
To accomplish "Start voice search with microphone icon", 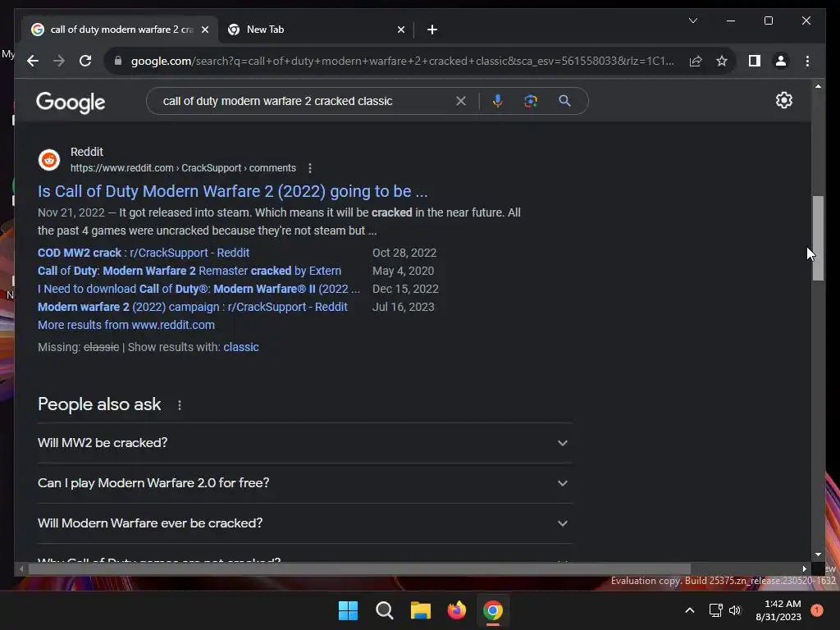I will (498, 101).
